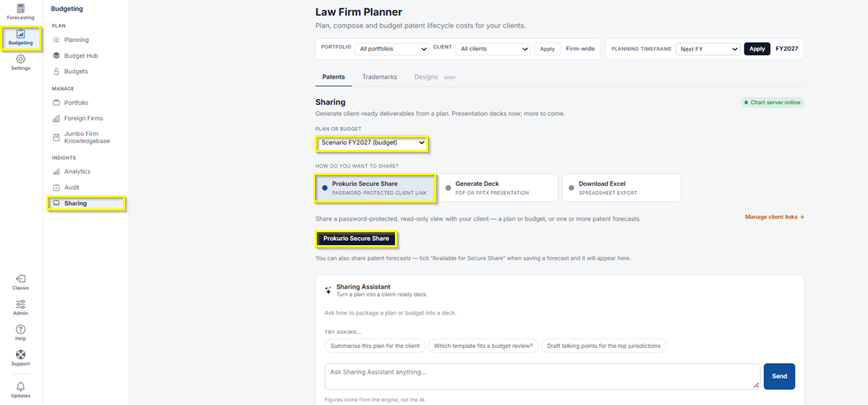Image resolution: width=868 pixels, height=405 pixels.
Task: Click the Budgeting sidebar title
Action: click(x=67, y=9)
